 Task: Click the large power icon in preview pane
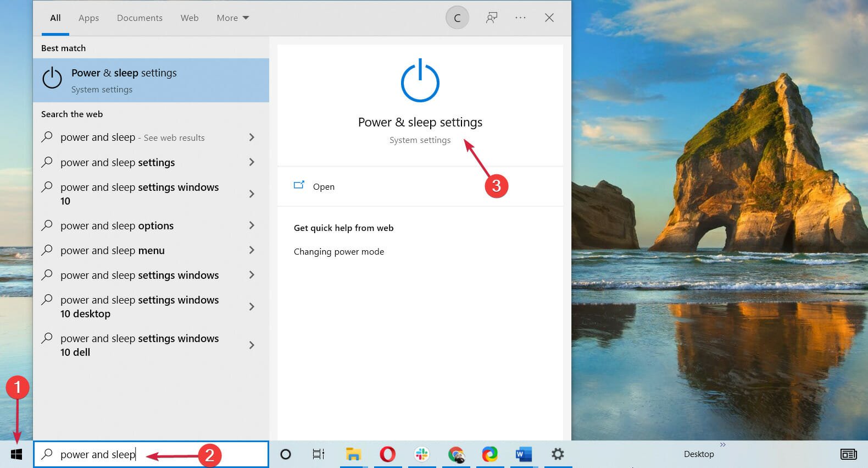pos(420,81)
